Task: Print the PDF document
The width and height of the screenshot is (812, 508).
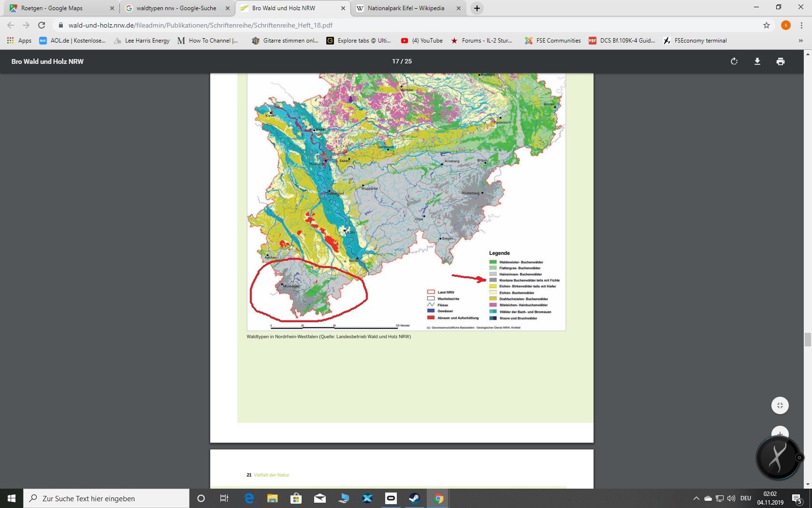Action: coord(781,61)
